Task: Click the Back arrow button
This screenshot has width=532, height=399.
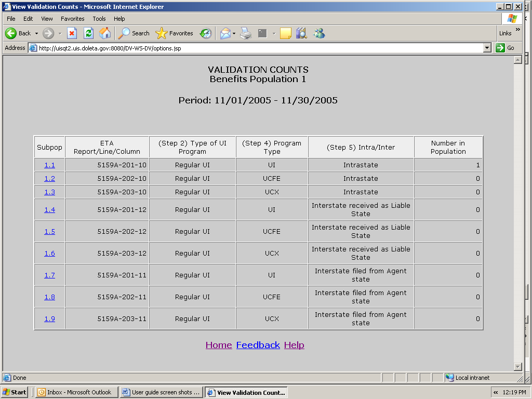Action: [x=18, y=33]
